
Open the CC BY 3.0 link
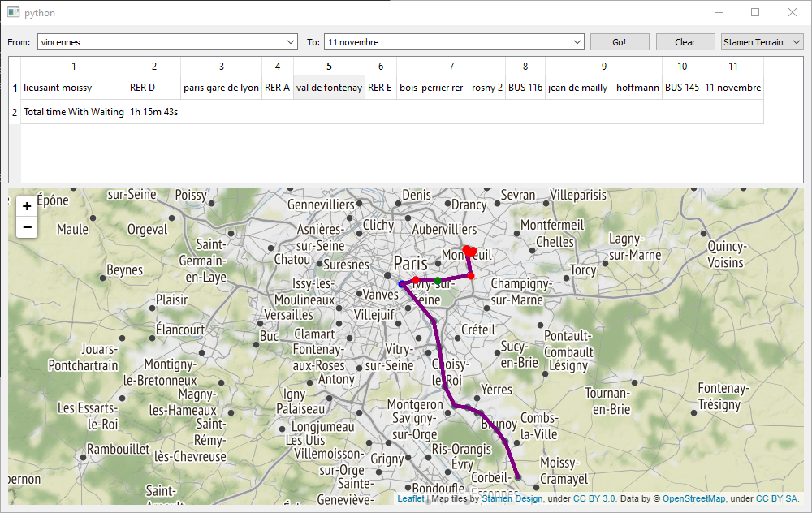tap(594, 498)
